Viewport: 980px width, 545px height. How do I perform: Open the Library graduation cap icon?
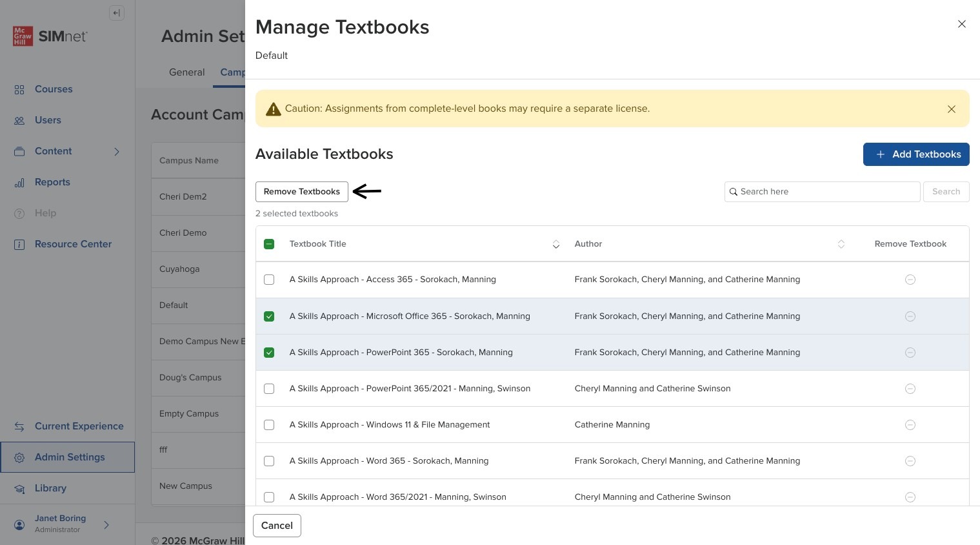pyautogui.click(x=19, y=489)
